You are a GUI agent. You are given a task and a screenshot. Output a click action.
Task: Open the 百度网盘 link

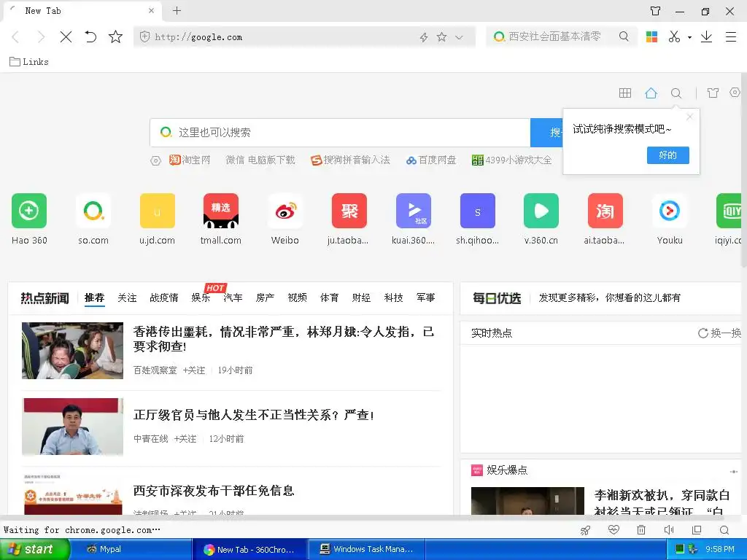pyautogui.click(x=431, y=160)
